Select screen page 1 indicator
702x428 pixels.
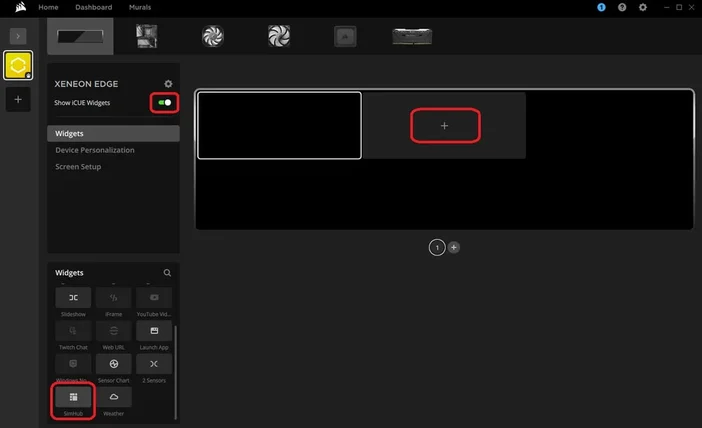[437, 248]
